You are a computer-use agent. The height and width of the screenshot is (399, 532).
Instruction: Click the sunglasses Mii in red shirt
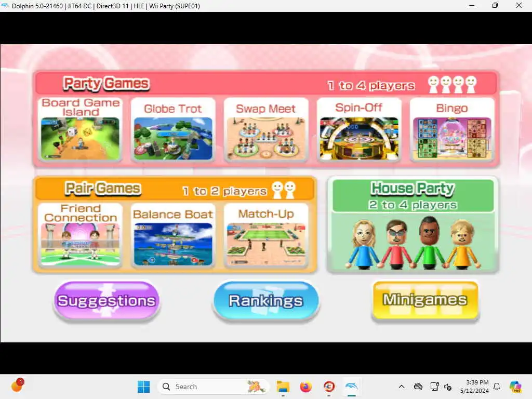[396, 244]
